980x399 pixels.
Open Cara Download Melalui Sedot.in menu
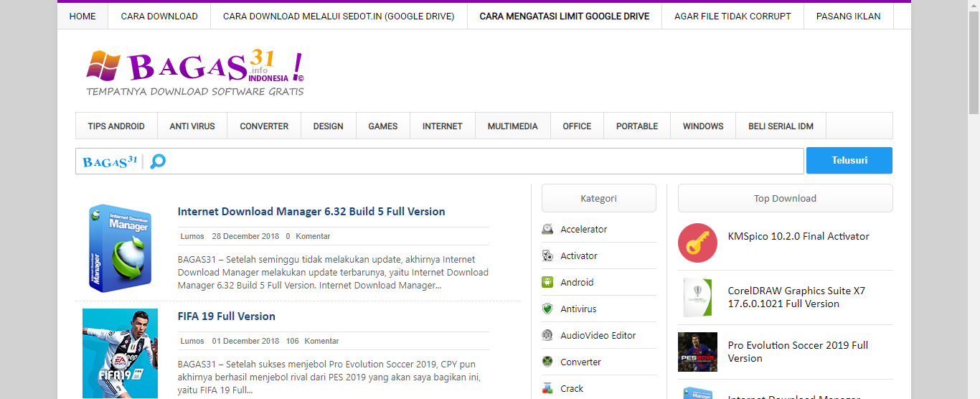(x=339, y=16)
